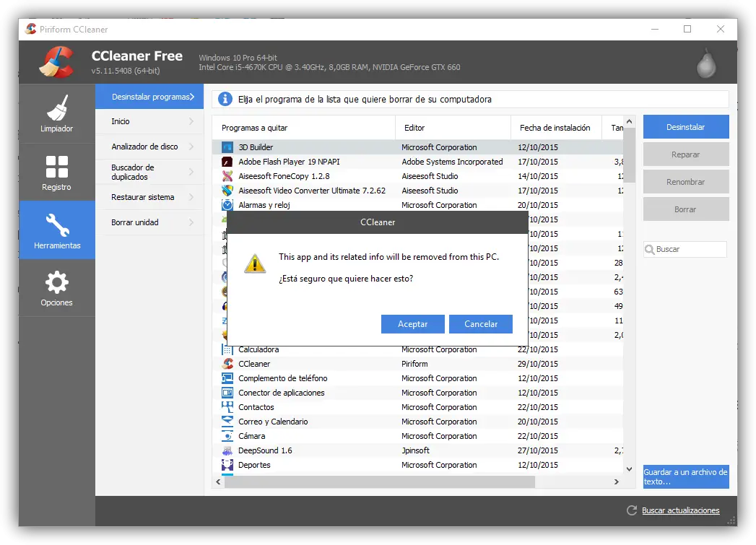This screenshot has width=756, height=545.
Task: Click the Reparar button
Action: (x=686, y=154)
